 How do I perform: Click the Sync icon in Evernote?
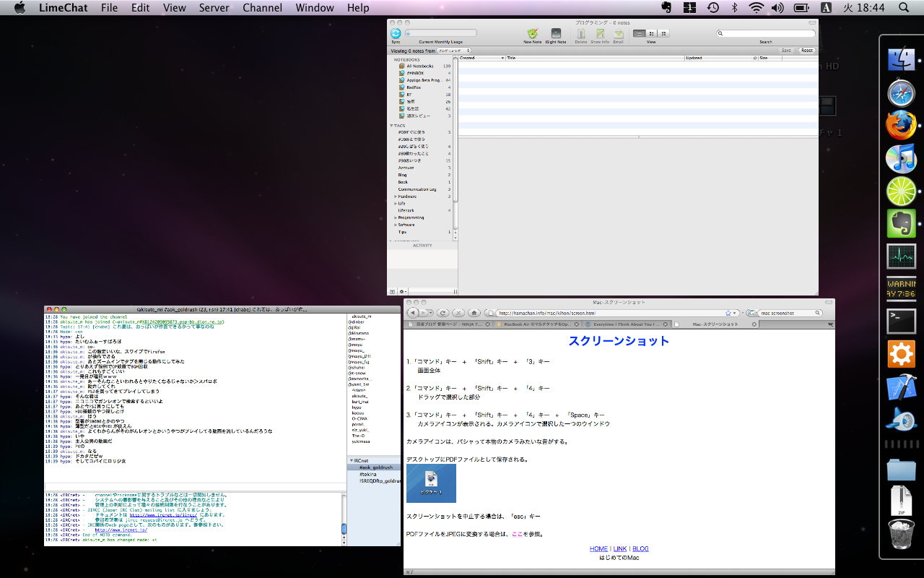396,33
